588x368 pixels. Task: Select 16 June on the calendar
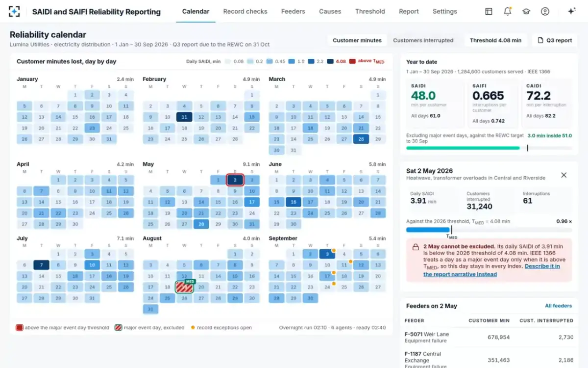click(294, 202)
